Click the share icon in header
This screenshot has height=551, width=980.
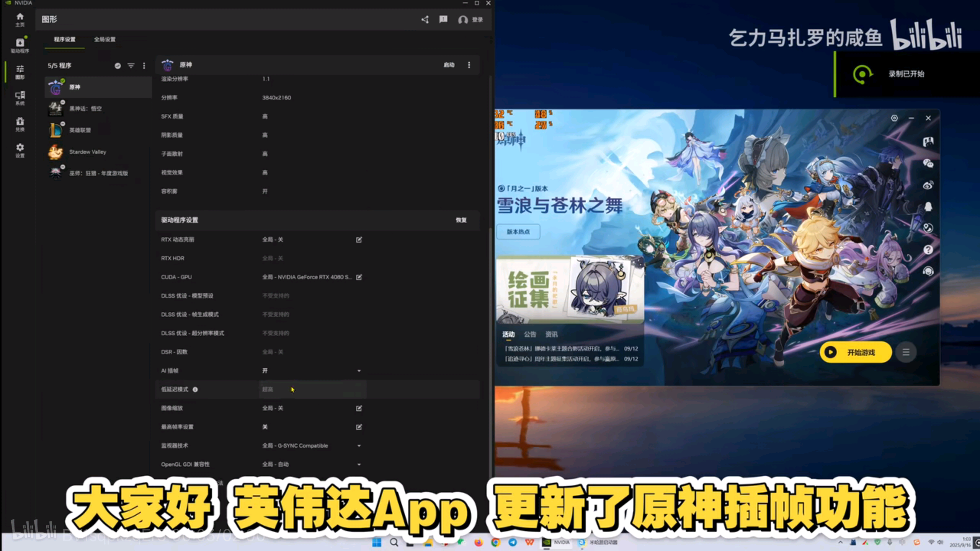[425, 20]
